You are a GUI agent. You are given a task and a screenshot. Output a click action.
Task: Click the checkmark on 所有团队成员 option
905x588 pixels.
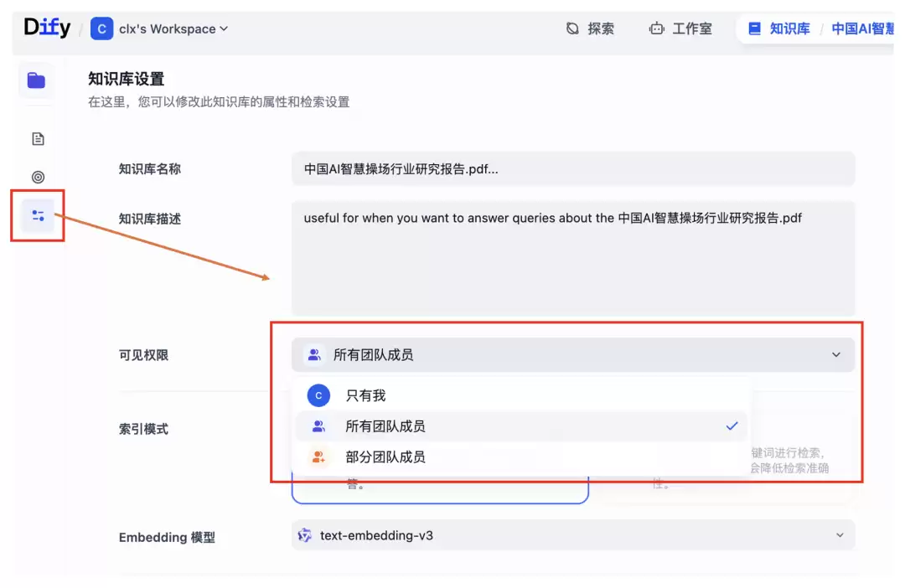tap(732, 426)
